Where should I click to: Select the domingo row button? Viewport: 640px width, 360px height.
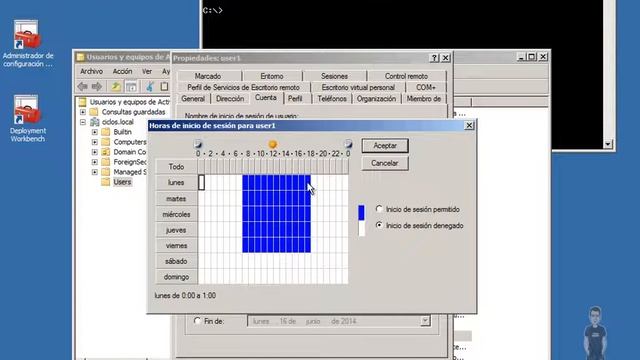tap(176, 277)
